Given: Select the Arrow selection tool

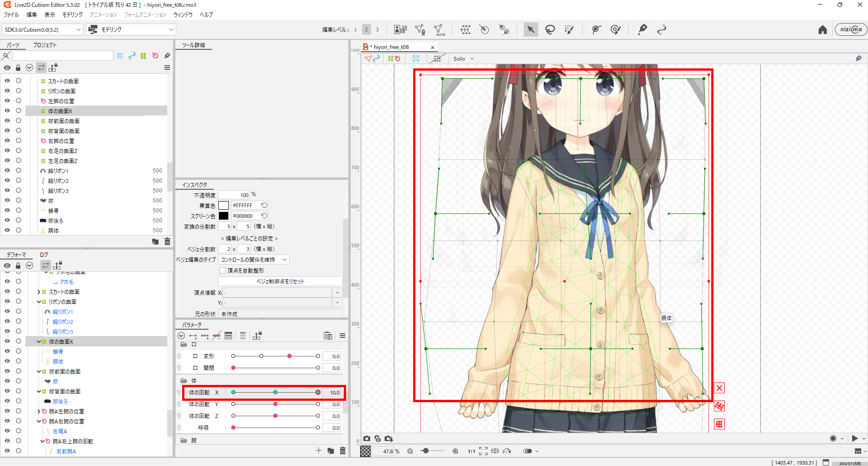Looking at the screenshot, I should 530,29.
